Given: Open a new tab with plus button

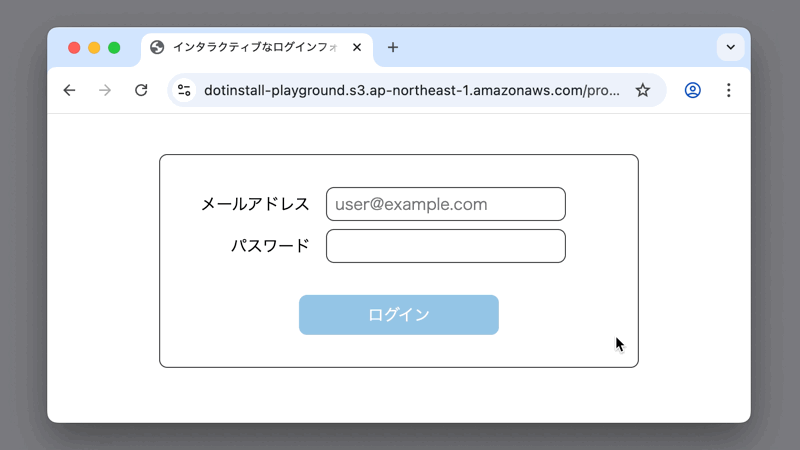Looking at the screenshot, I should coord(393,48).
